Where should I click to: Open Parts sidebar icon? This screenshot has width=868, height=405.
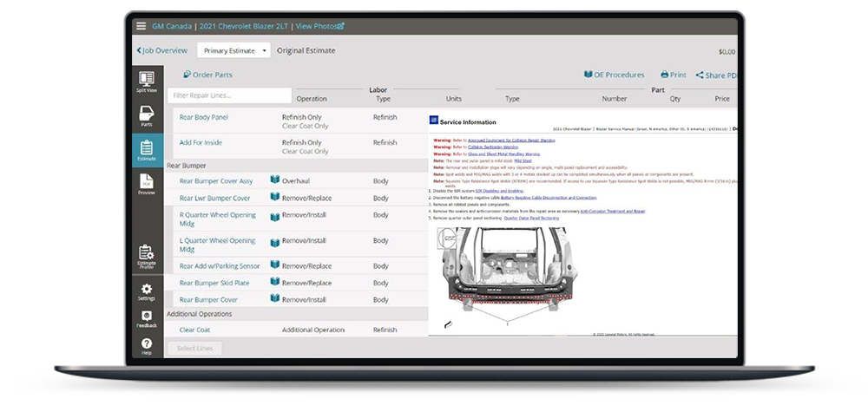pos(147,116)
